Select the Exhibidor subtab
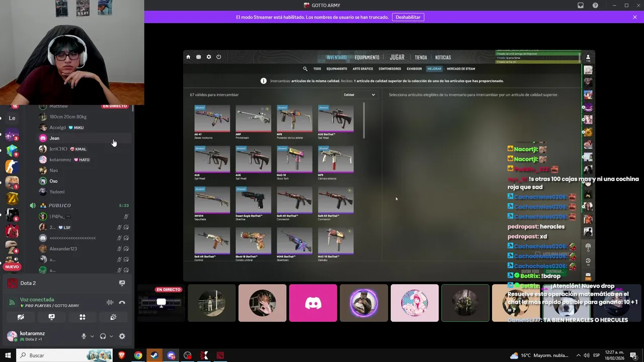The width and height of the screenshot is (644, 362). (x=414, y=69)
